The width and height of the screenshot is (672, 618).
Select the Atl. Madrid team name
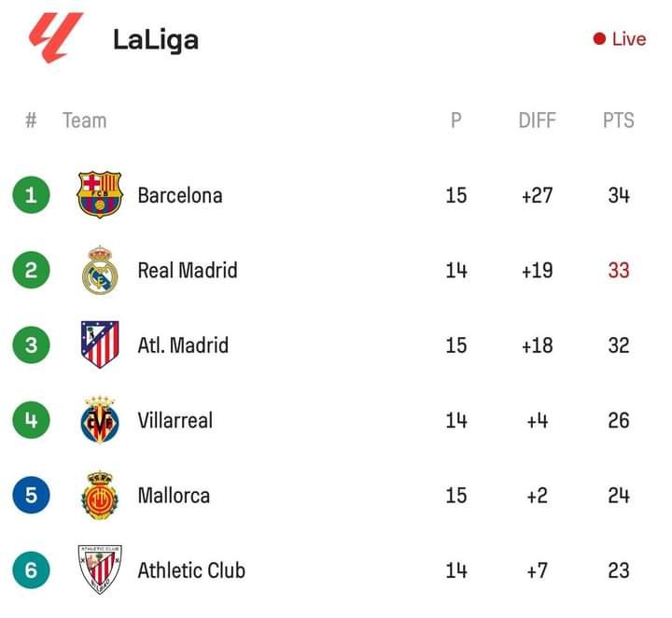(x=183, y=344)
